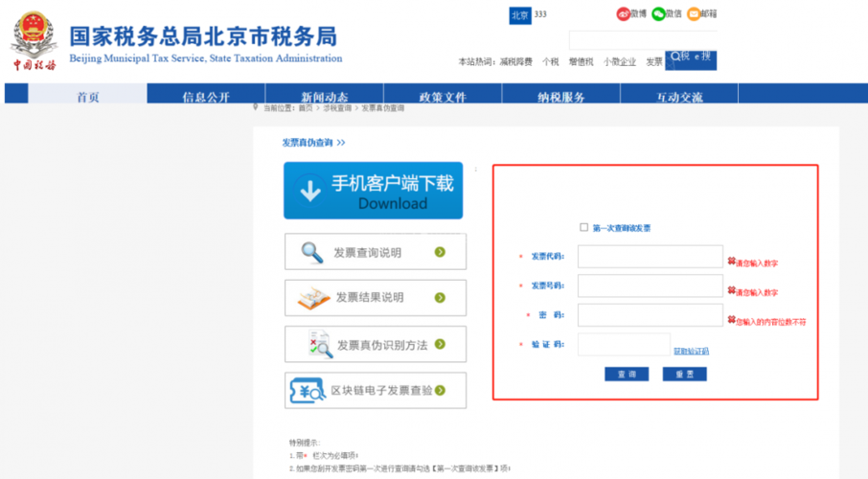Click the 查询 submit button

(x=627, y=375)
